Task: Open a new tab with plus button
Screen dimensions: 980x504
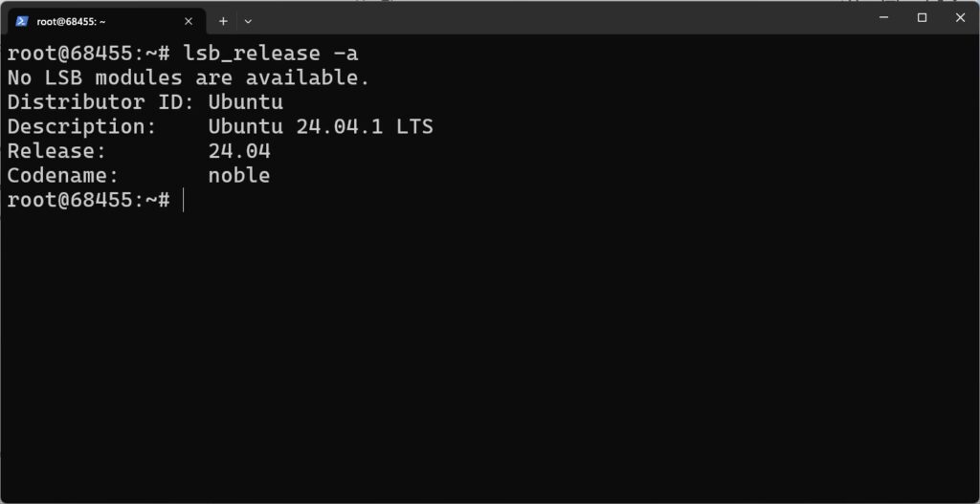Action: click(x=223, y=20)
